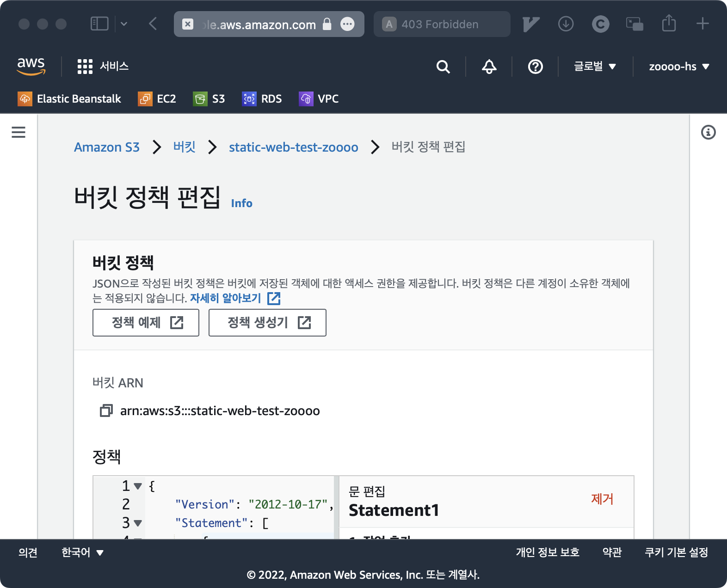Click 제거 to remove Statement1
727x588 pixels.
(x=602, y=499)
